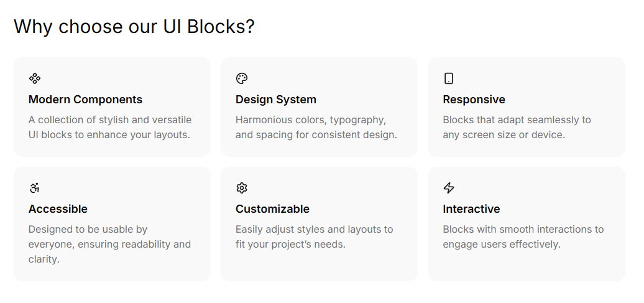Click the Interactive lightning bolt icon
644x303 pixels.
tap(449, 188)
